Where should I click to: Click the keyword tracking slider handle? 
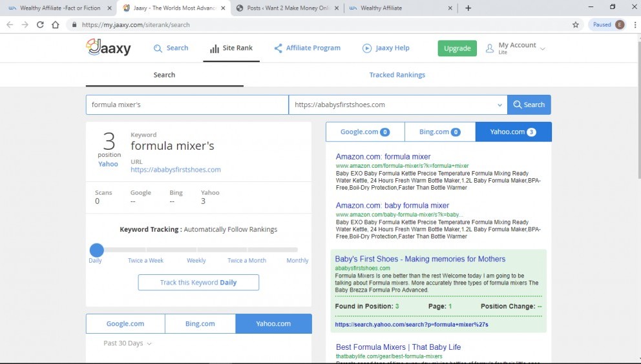point(97,250)
